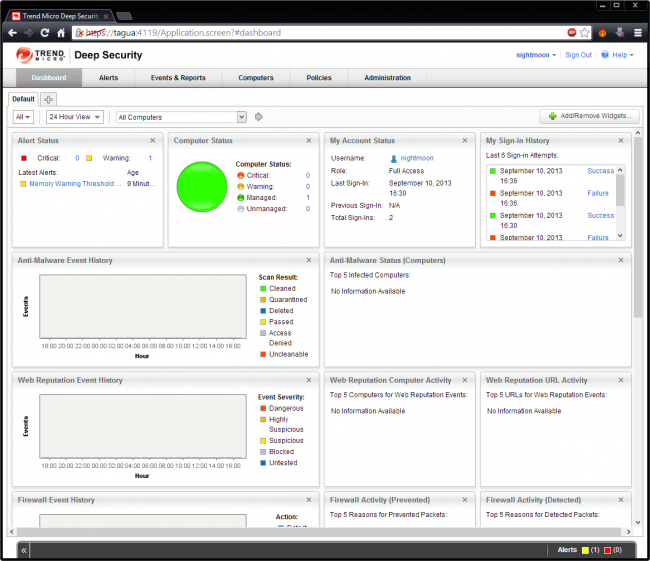
Task: Click the download extension icon in toolbar
Action: click(x=620, y=32)
